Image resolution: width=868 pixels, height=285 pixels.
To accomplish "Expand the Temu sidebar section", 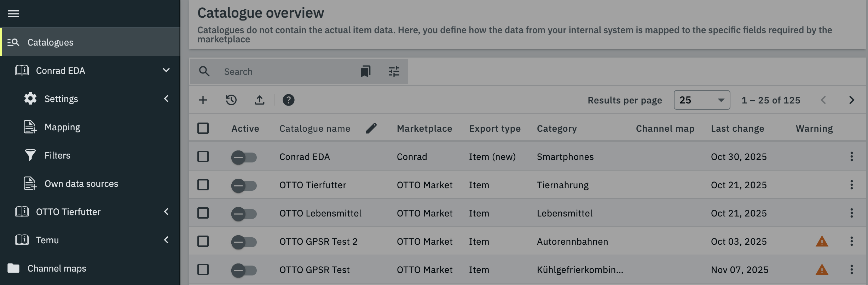I will point(166,240).
